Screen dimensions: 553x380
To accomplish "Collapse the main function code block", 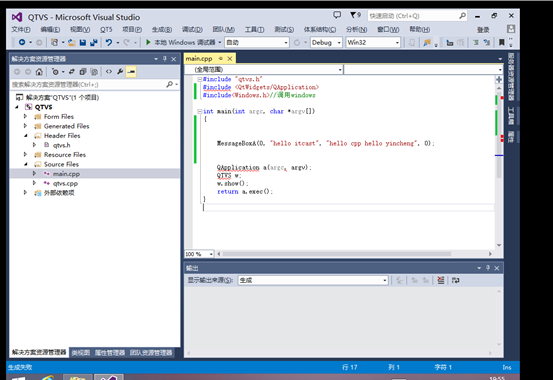I will (x=200, y=111).
